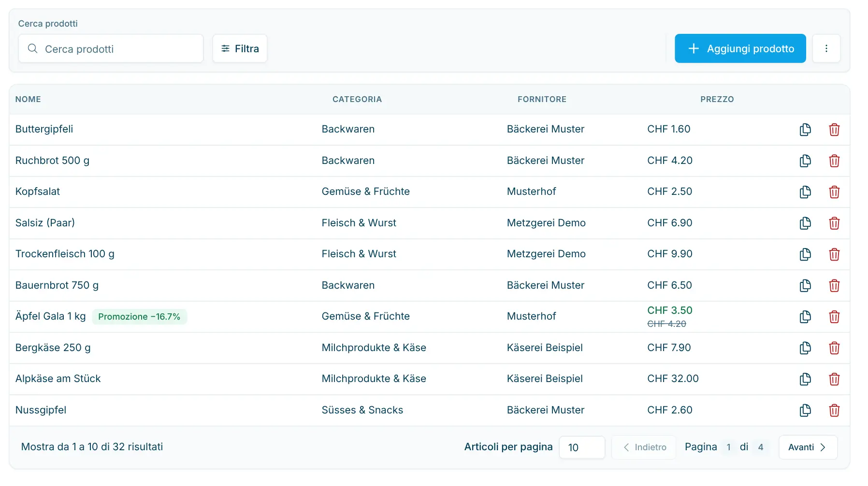Delete the Äpfel Gala 1 kg product

834,317
